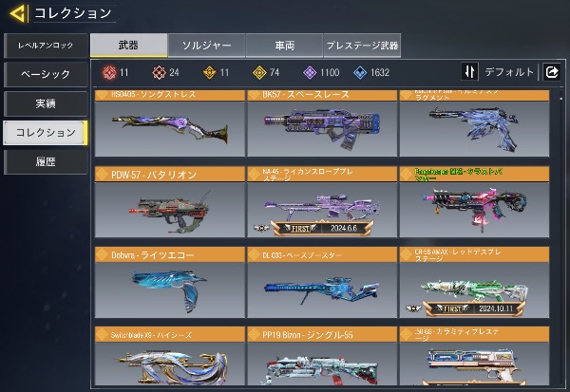This screenshot has width=570, height=392.
Task: Toggle the sort order arrows icon
Action: pos(469,71)
